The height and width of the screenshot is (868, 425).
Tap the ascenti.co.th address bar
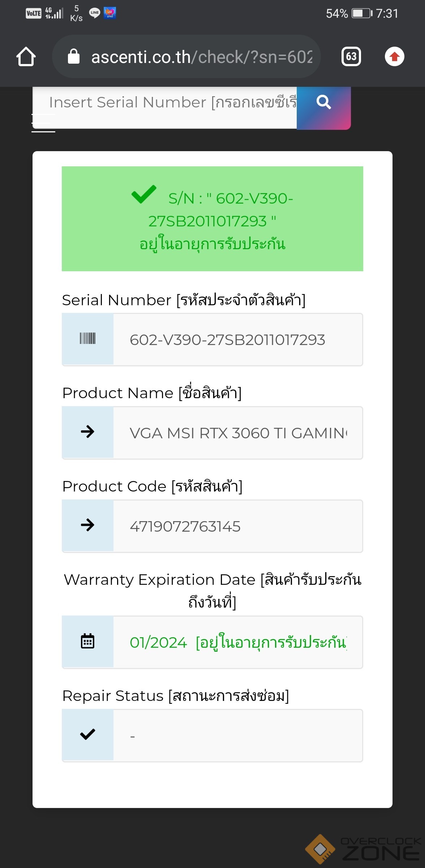201,57
